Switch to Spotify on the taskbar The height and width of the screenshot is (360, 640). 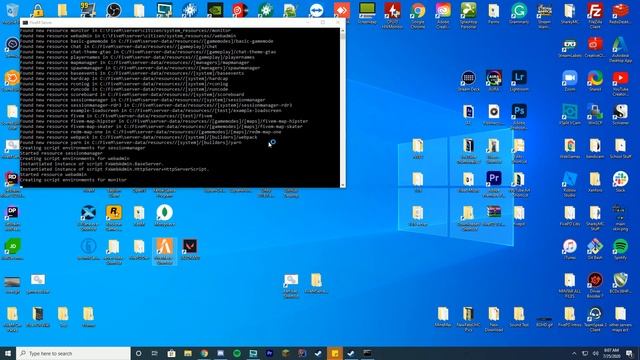pos(237,353)
